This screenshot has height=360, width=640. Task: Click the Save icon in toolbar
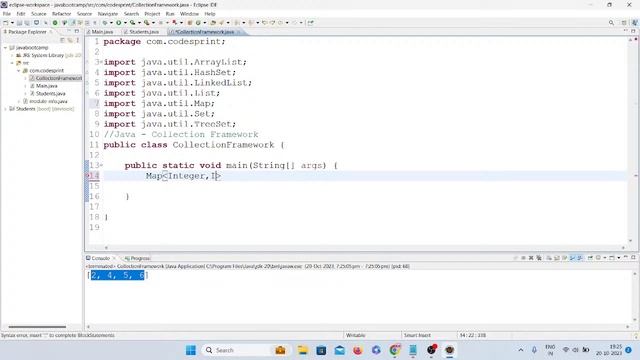click(19, 23)
